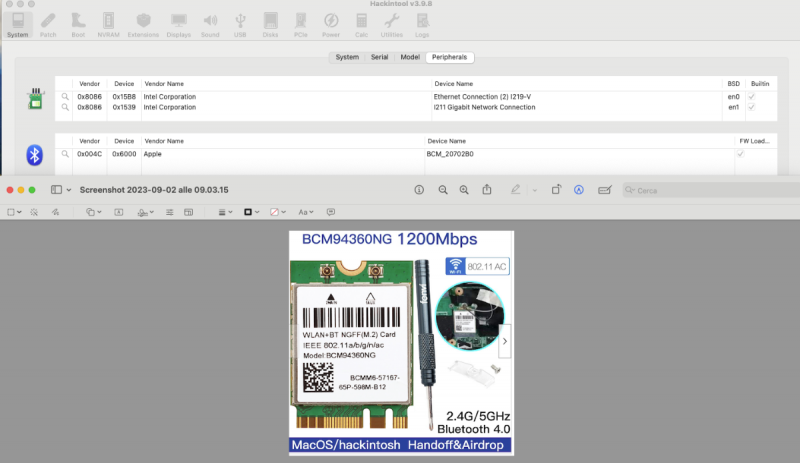800x463 pixels.
Task: Open the Patch section in Hackintool
Action: (x=48, y=25)
